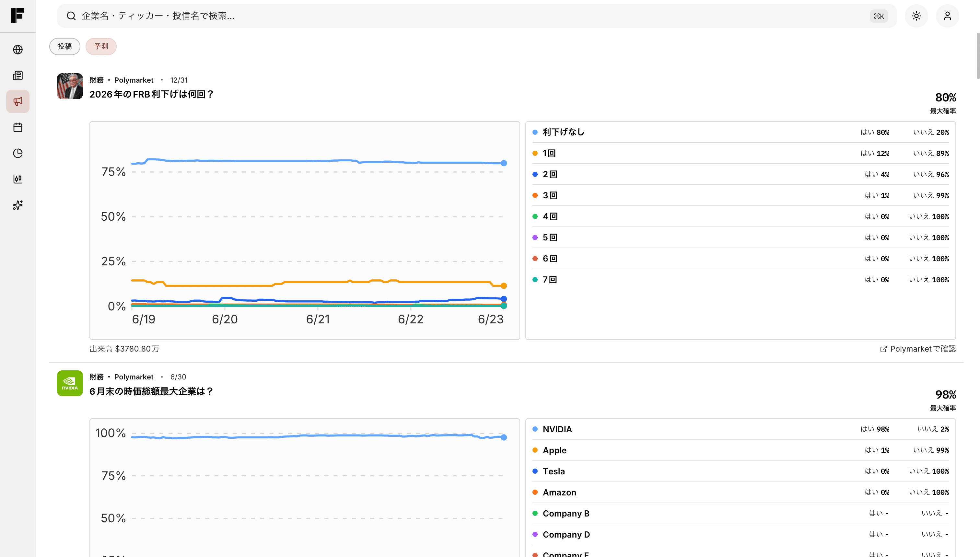The width and height of the screenshot is (980, 557).
Task: Click はい 80% for 利下げなし
Action: 875,132
